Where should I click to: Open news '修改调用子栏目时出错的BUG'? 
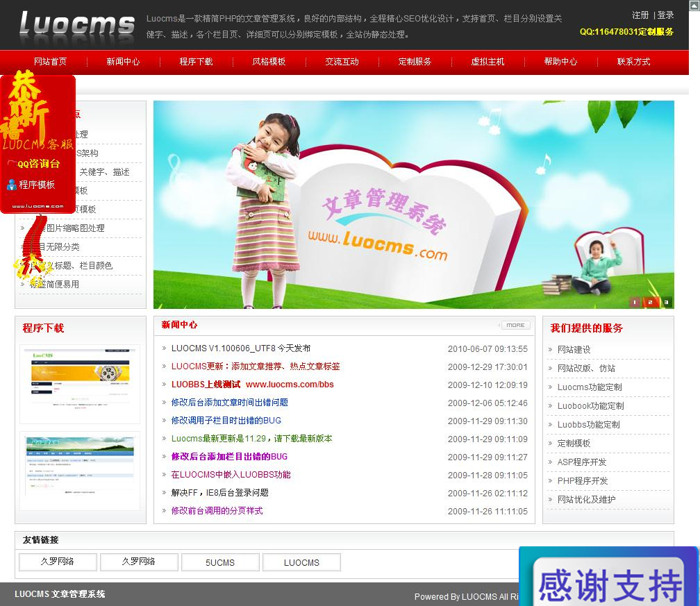pos(226,421)
